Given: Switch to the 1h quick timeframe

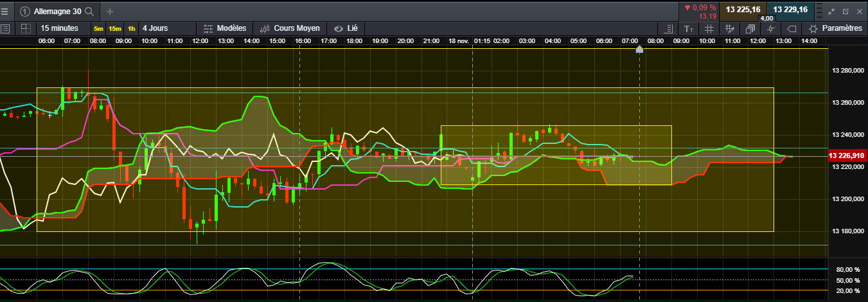Looking at the screenshot, I should [x=131, y=29].
